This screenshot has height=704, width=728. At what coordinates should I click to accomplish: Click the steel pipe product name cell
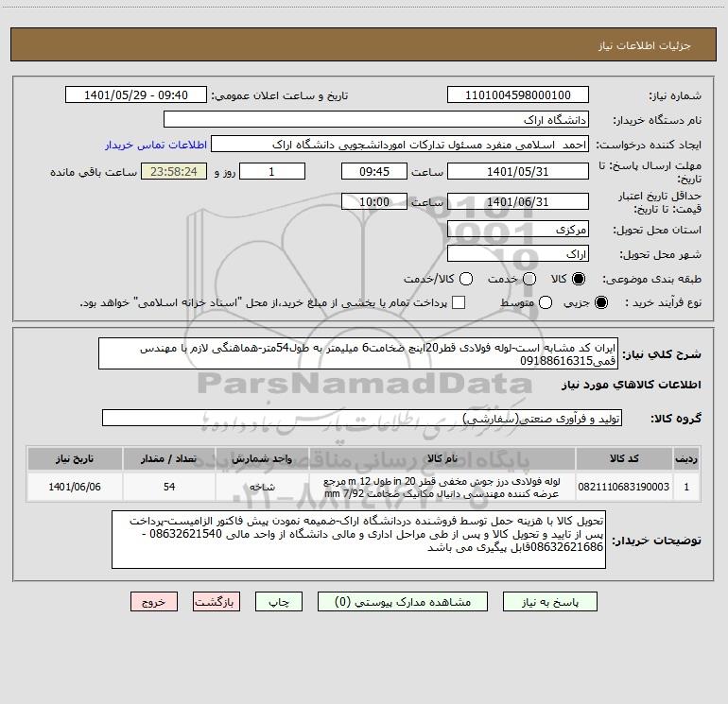tap(442, 487)
